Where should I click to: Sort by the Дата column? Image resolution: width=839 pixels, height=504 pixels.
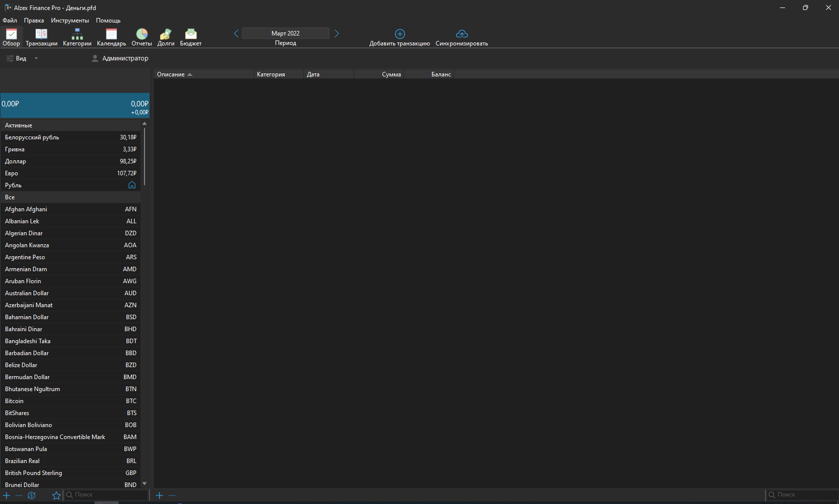tap(328, 74)
